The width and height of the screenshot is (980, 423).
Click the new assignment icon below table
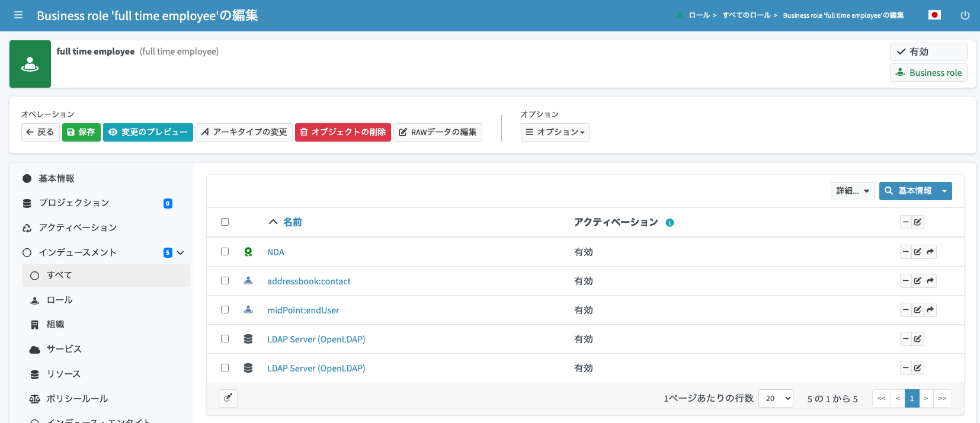228,398
